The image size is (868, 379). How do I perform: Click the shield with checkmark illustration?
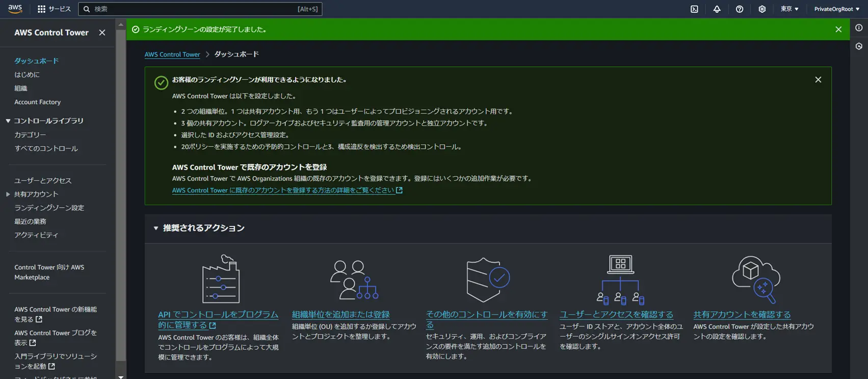coord(488,279)
